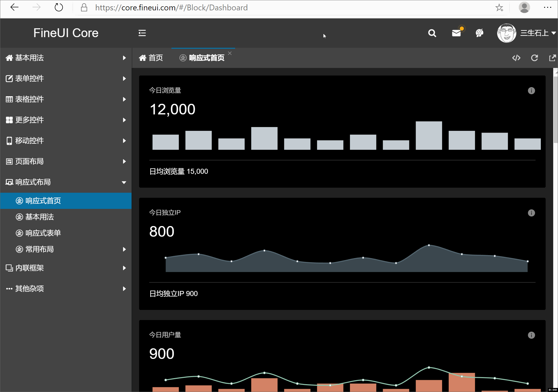Refresh the current tab content icon

pos(535,58)
